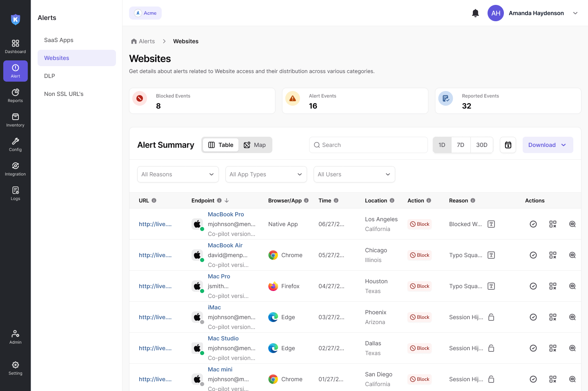Switch to Map view
Screen dimensions: 588x391
point(255,145)
